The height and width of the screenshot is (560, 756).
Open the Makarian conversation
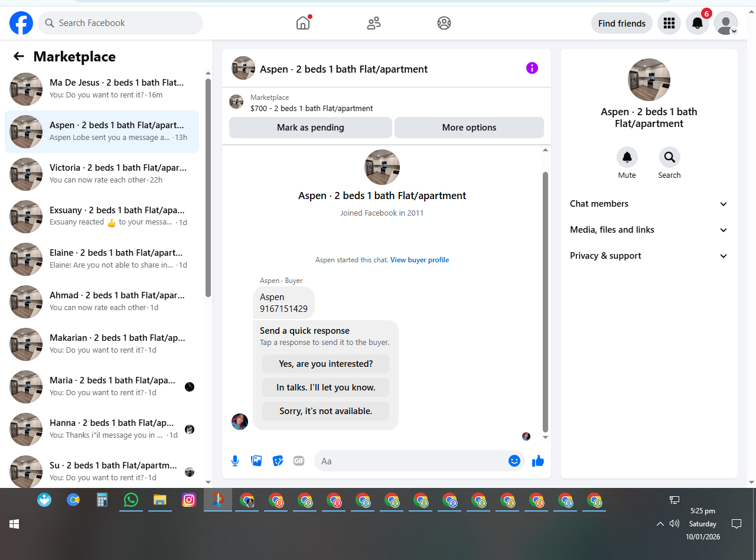tap(102, 344)
